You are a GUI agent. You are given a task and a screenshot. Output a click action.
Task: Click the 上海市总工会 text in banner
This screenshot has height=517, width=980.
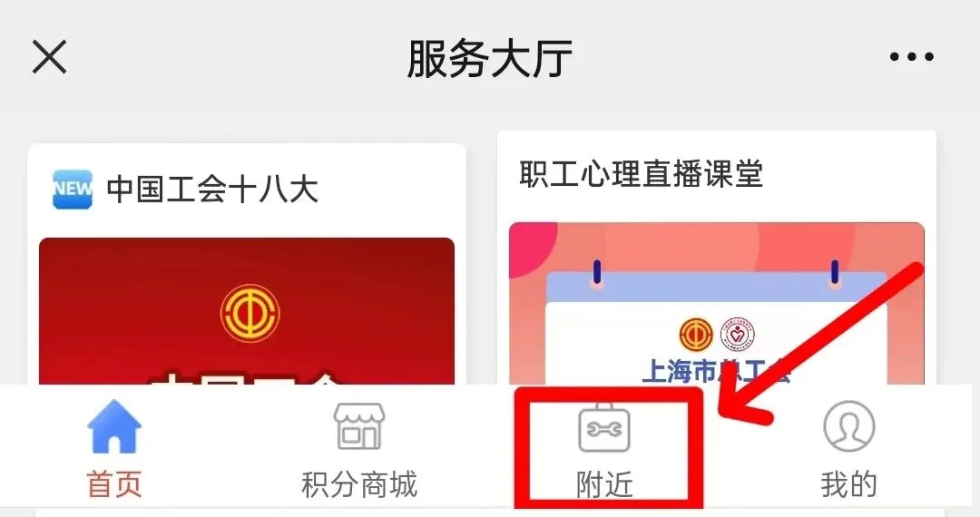[716, 372]
